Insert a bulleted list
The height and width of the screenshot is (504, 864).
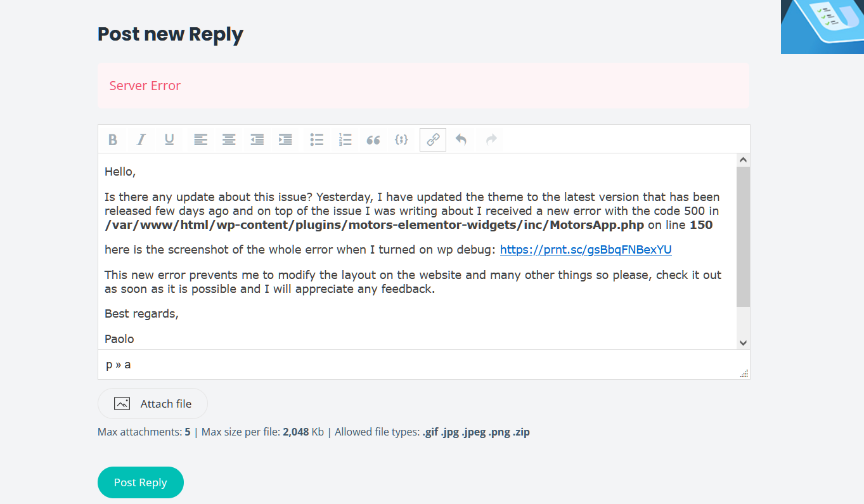click(x=317, y=140)
